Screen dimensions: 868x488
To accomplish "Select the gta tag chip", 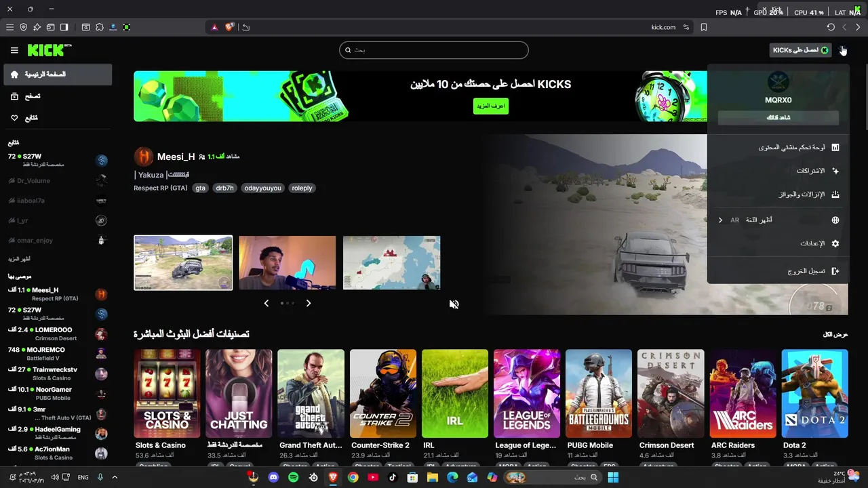I will click(x=200, y=188).
